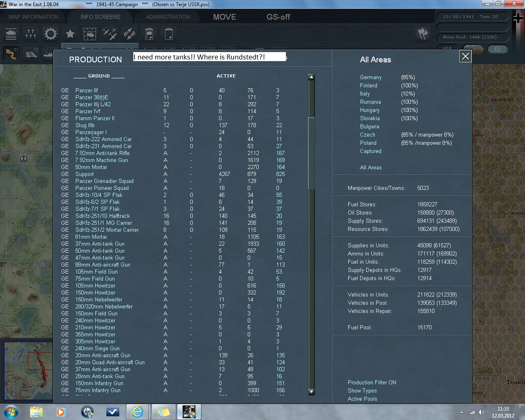Open Windows Explorer from the taskbar
The image size is (525, 420).
[37, 412]
